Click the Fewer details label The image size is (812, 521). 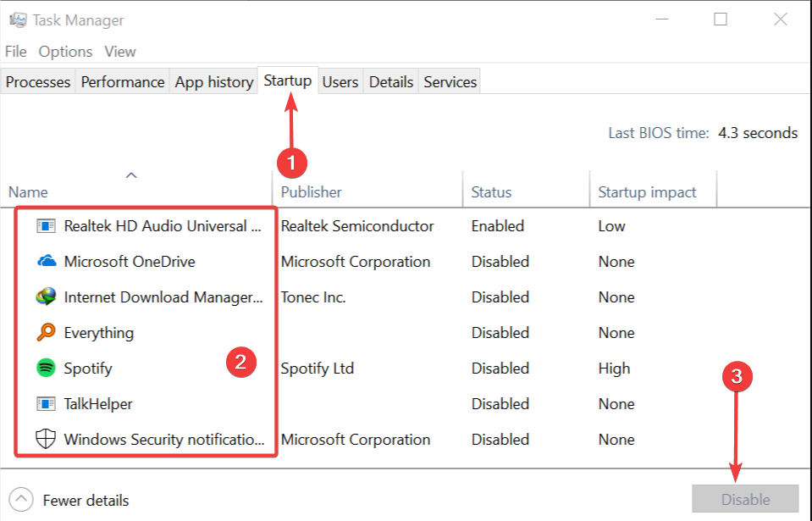[x=86, y=501]
